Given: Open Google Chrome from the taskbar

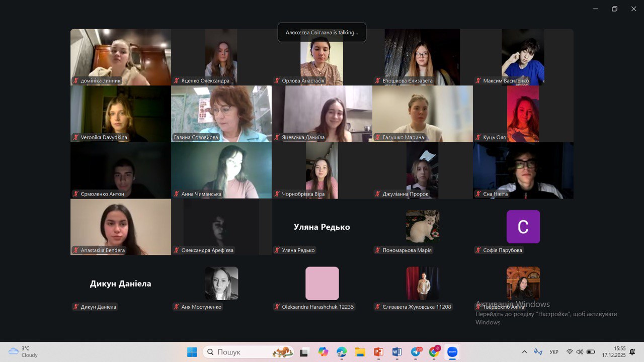Looking at the screenshot, I should click(434, 352).
